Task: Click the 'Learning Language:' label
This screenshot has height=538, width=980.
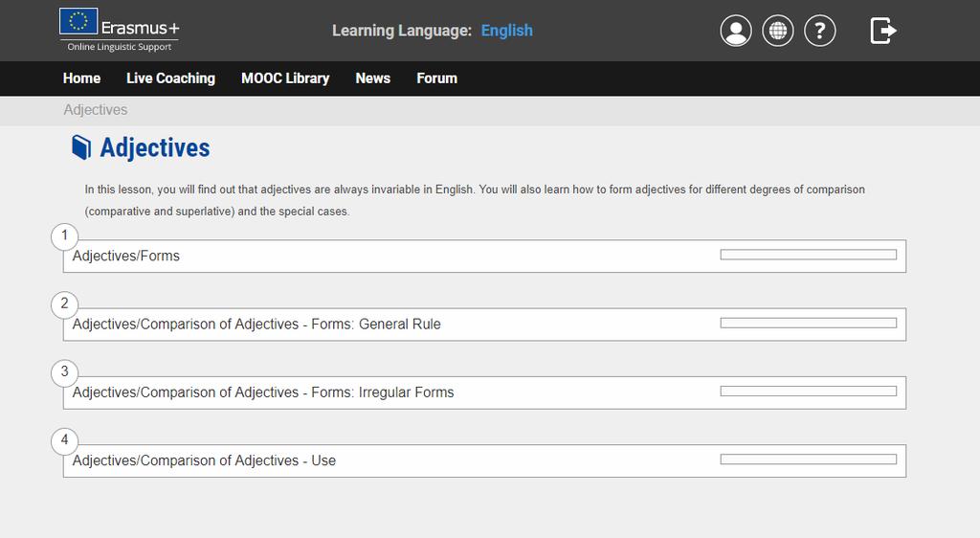Action: click(402, 31)
